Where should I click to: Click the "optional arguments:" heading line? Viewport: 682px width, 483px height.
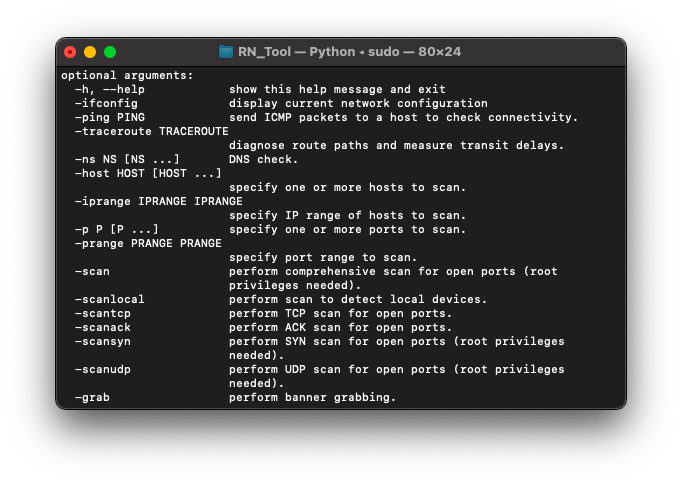tap(127, 76)
